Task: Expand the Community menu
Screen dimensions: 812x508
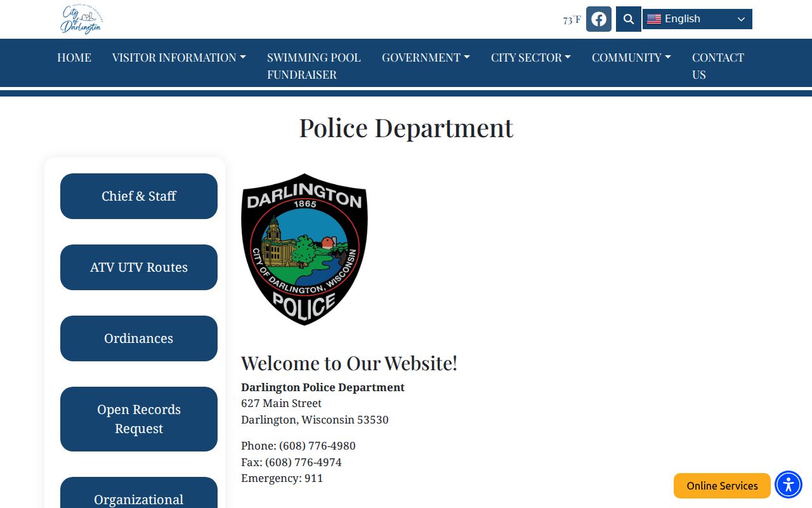Action: [x=631, y=57]
